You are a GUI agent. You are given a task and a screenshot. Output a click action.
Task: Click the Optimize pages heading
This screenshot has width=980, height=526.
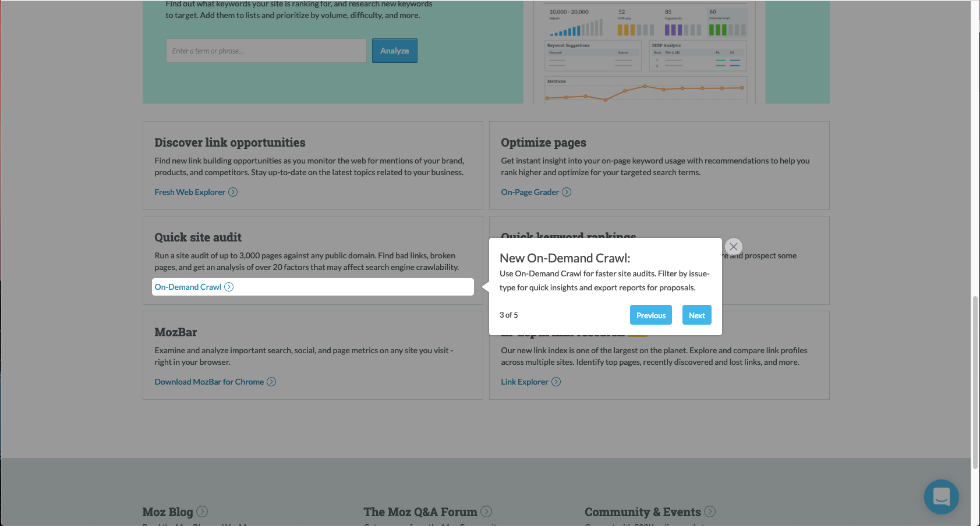(544, 143)
